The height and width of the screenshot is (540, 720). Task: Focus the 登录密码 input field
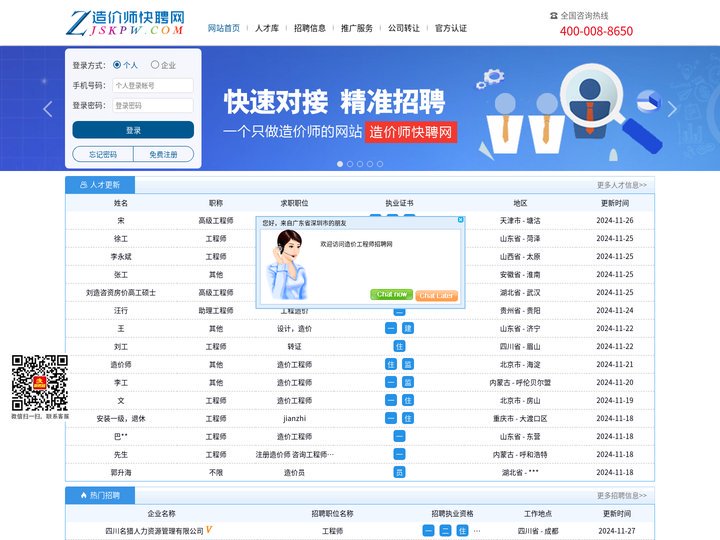coord(153,106)
